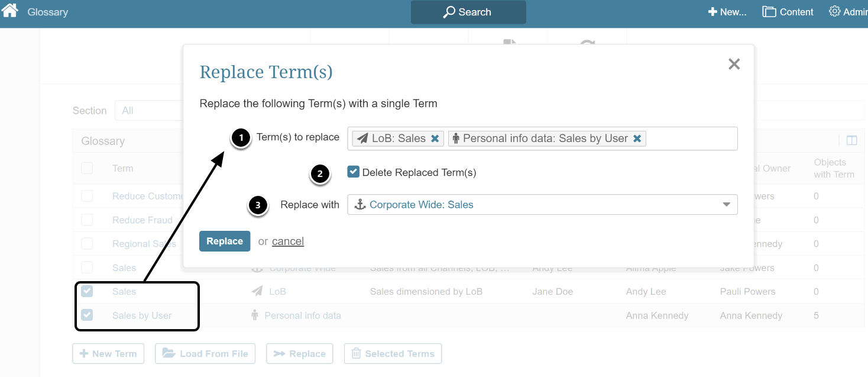Click the Load From File button
This screenshot has width=868, height=377.
205,354
